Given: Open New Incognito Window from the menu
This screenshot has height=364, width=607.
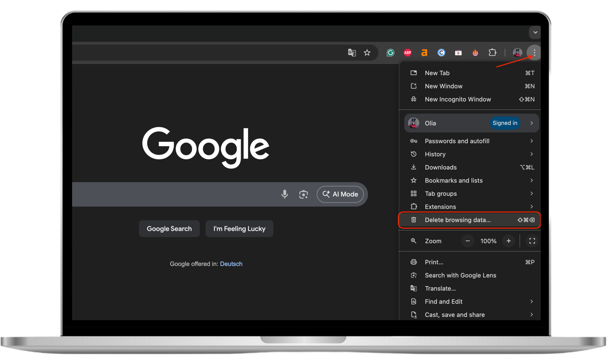Looking at the screenshot, I should coord(458,99).
